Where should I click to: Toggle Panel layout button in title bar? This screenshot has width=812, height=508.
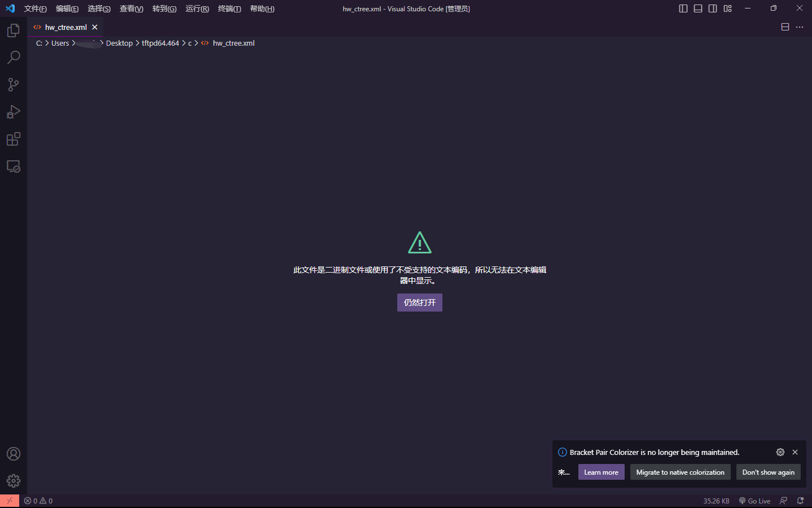coord(698,8)
